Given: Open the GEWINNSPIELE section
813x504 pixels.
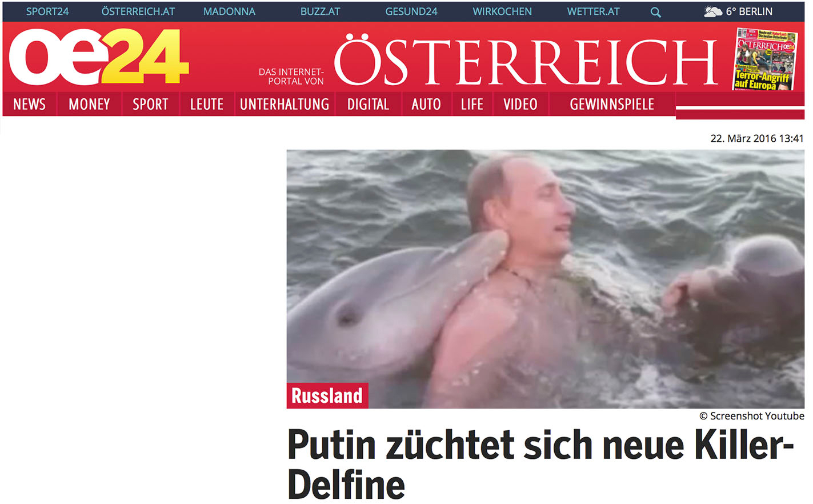Looking at the screenshot, I should (612, 104).
